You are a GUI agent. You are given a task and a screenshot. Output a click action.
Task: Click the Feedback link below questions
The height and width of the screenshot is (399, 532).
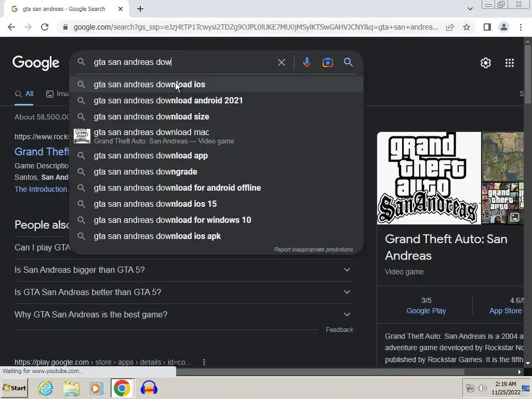tap(339, 330)
